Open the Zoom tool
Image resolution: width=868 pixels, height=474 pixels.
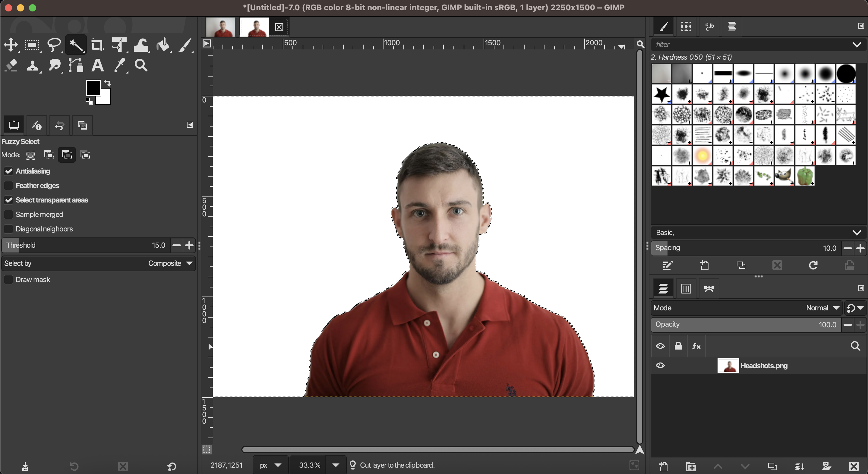(x=141, y=65)
